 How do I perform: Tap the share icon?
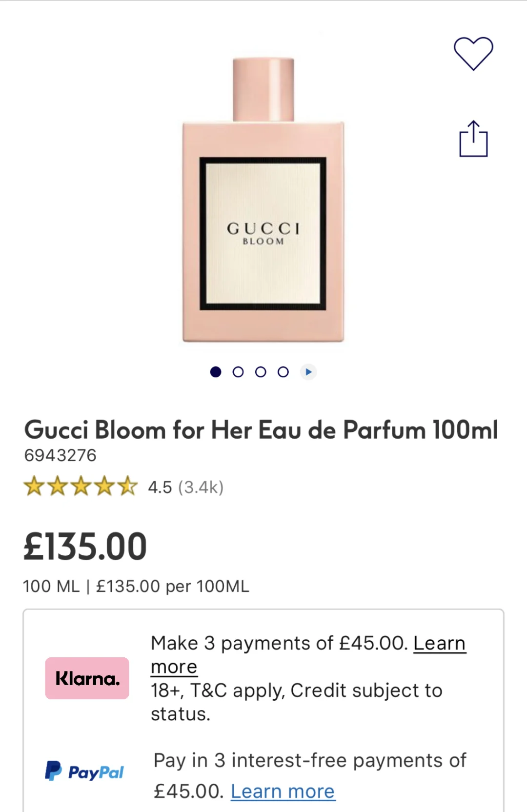(x=473, y=139)
